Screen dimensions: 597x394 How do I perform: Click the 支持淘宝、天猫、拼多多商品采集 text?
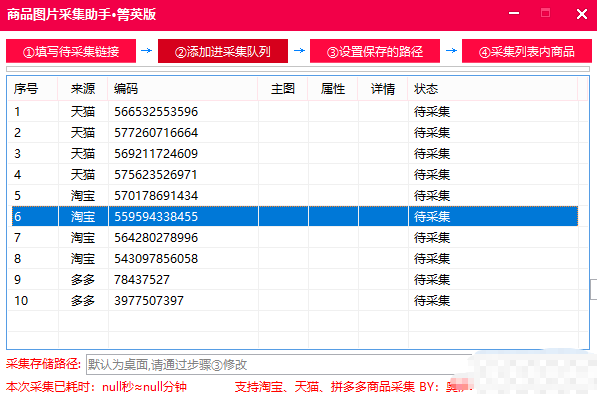[x=324, y=387]
